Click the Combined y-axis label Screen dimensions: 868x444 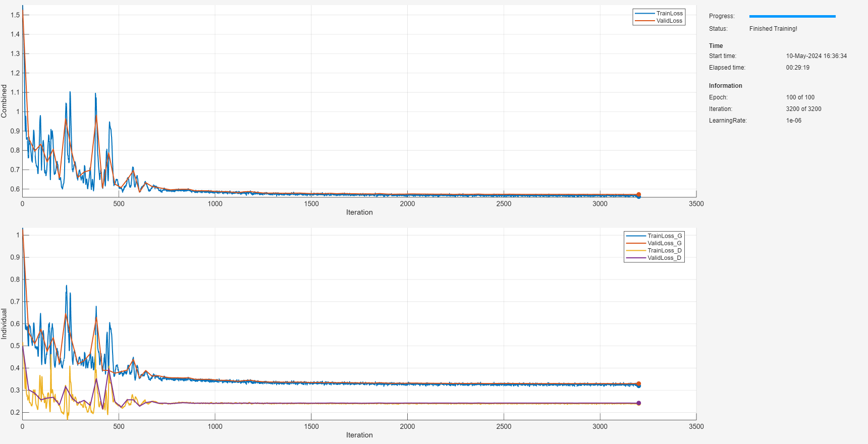4,101
